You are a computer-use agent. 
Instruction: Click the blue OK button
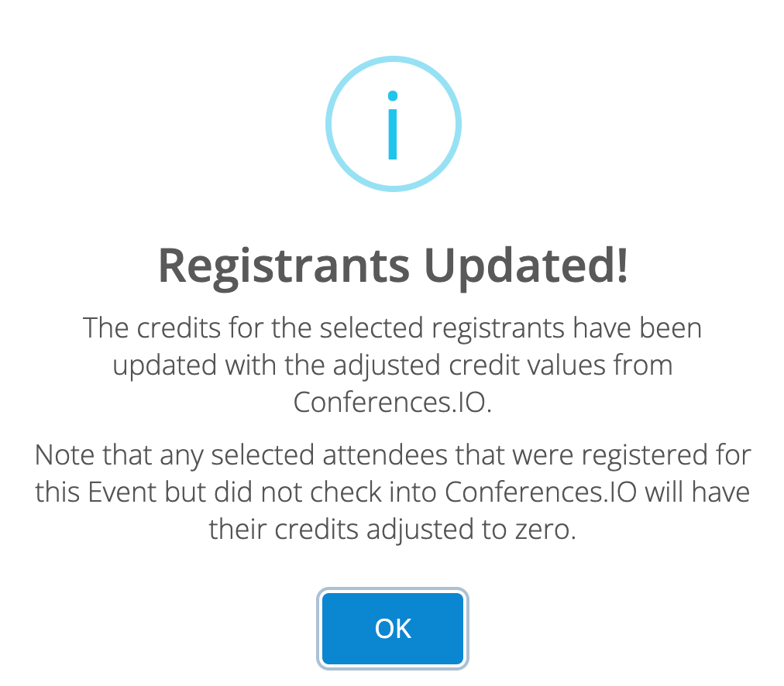coord(393,628)
